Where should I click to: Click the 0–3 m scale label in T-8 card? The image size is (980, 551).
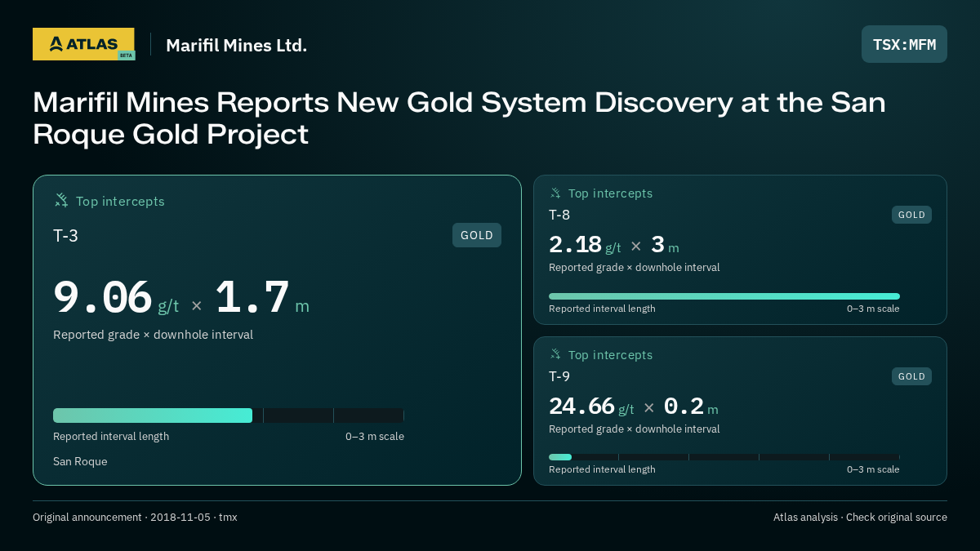tap(873, 309)
